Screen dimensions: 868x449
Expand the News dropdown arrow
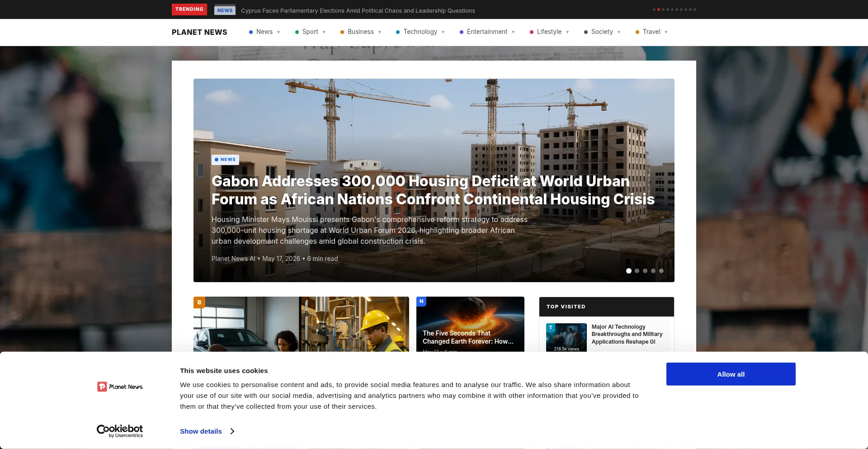click(278, 32)
